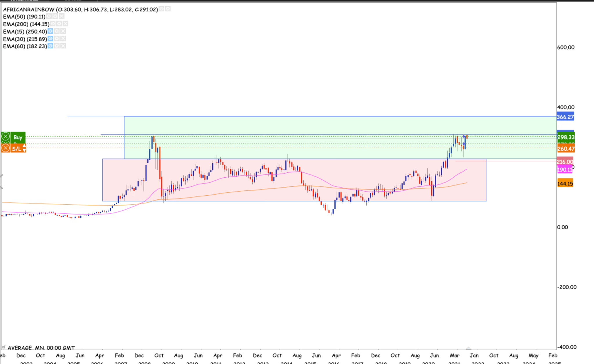This screenshot has width=594, height=364.
Task: Click the 298.33 green buy price tag
Action: (x=565, y=137)
